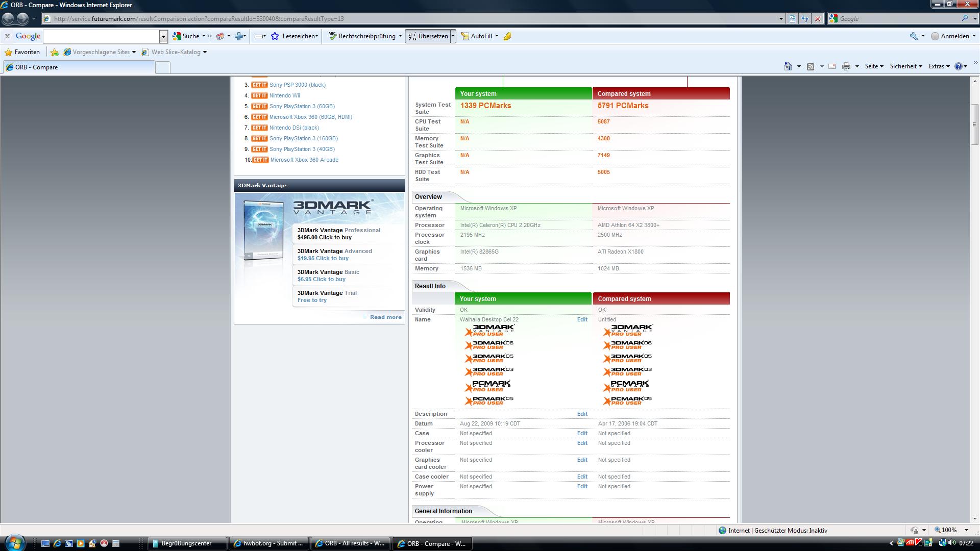Click the Home page icon in command bar
Image resolution: width=980 pixels, height=551 pixels.
coord(788,66)
